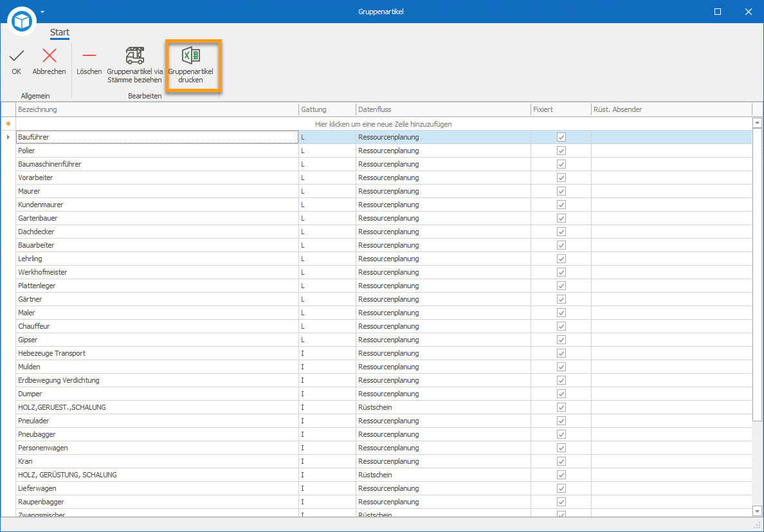Select HOLZ,GERUEST.,SCHALUNG row name
The image size is (764, 532).
[x=62, y=407]
